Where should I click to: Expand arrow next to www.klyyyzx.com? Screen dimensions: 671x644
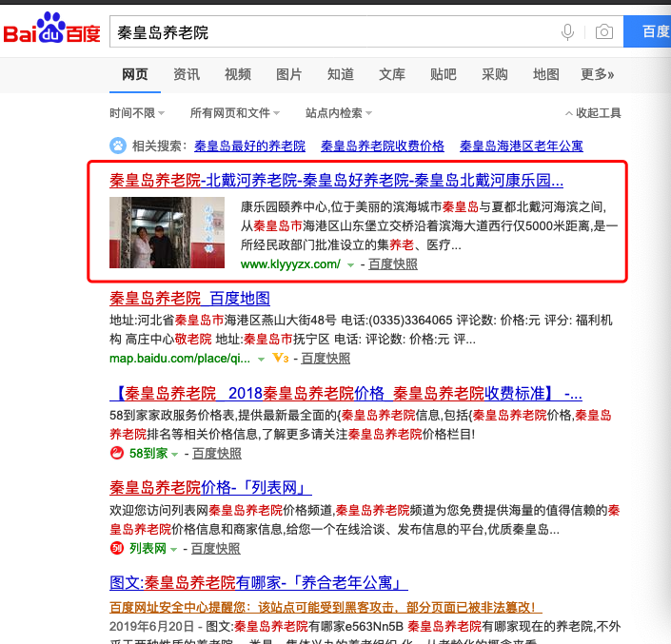pos(350,265)
